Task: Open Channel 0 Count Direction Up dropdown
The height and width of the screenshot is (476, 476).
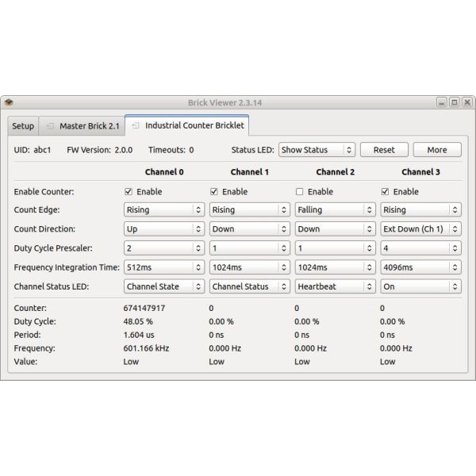Action: point(164,229)
